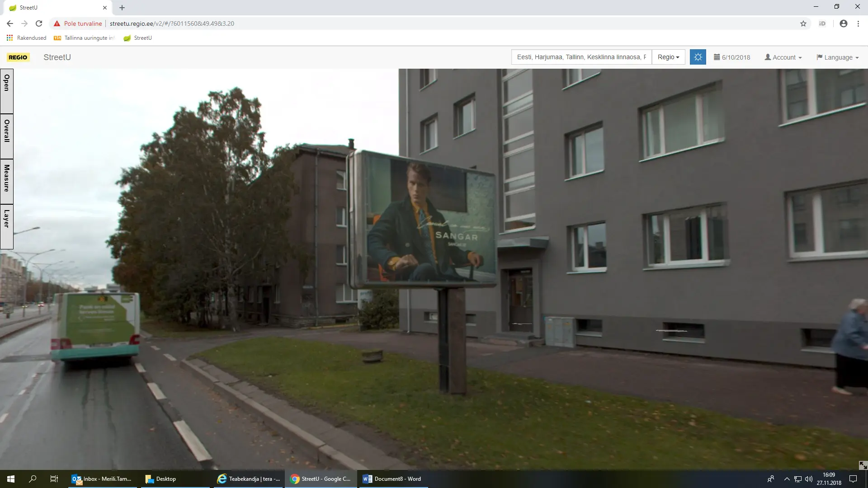
Task: Click the fullscreen expand icon in corner
Action: 863,465
